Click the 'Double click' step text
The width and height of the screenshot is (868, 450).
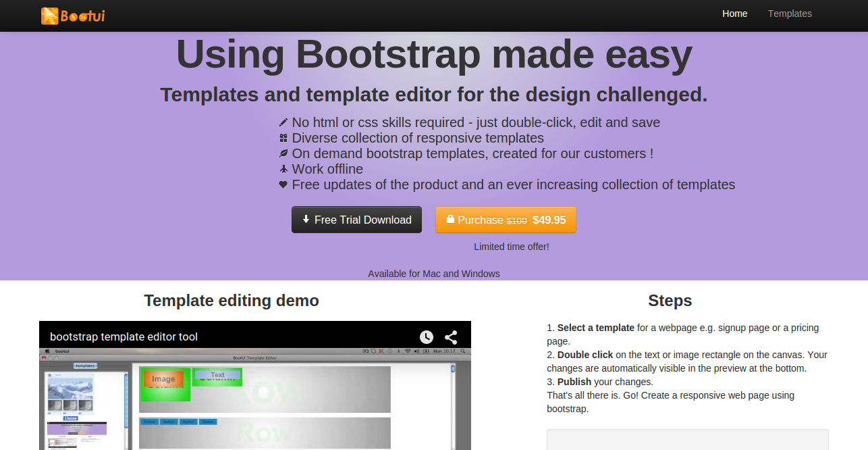tap(585, 355)
